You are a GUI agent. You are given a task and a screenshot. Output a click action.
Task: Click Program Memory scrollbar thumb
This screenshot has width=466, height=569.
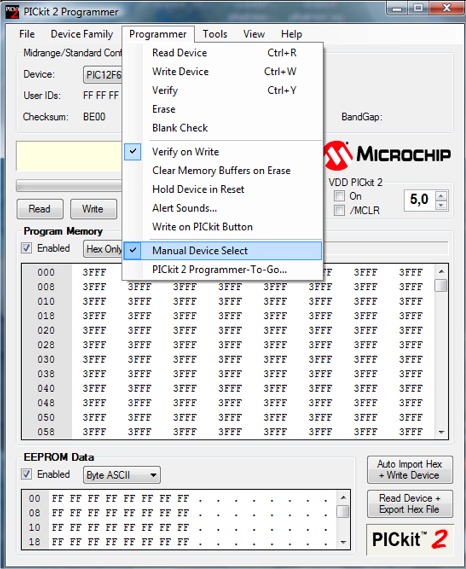pos(441,286)
